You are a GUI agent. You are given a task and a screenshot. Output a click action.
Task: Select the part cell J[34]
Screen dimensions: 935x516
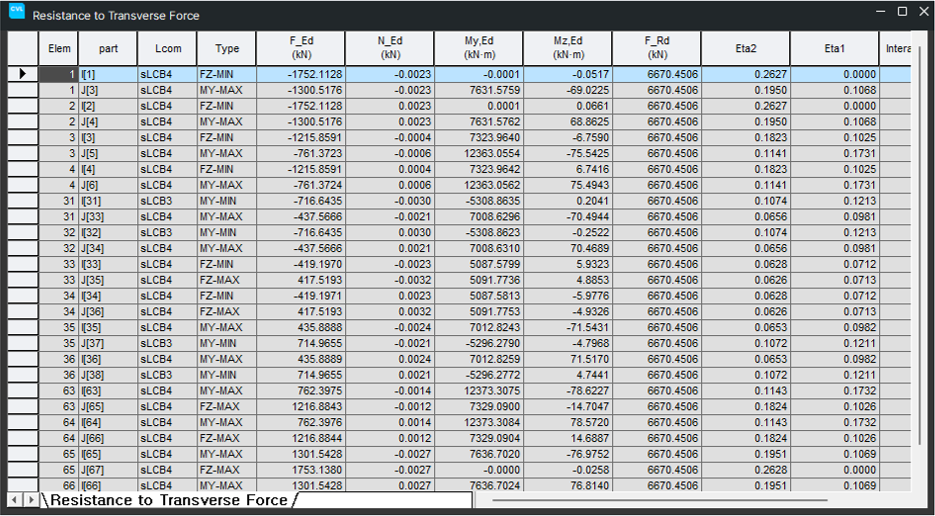(108, 249)
